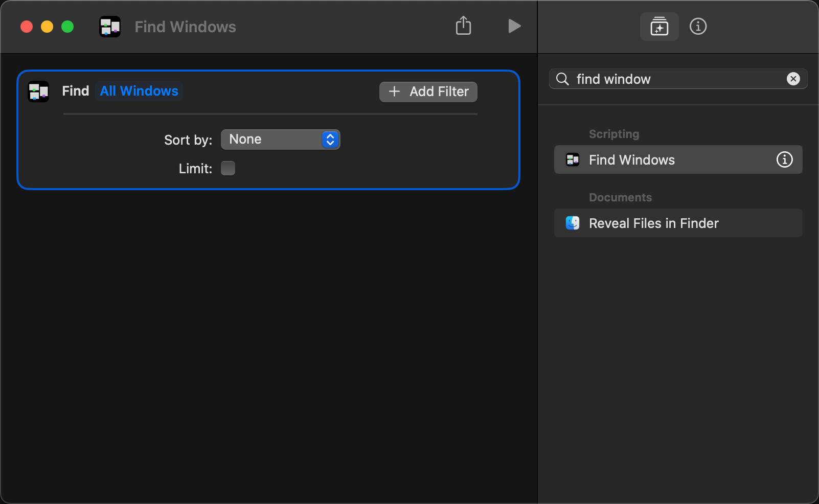This screenshot has height=504, width=819.
Task: Run the shortcut with the play button
Action: (514, 26)
